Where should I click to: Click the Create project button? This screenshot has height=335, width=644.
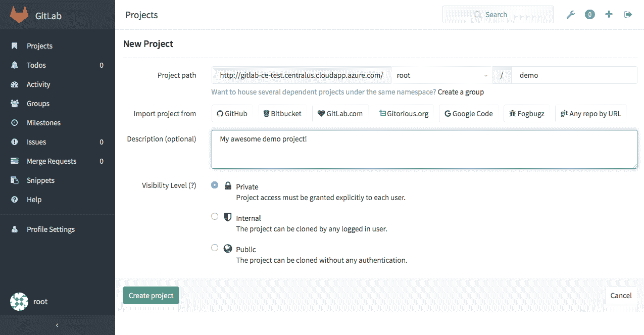coord(151,295)
